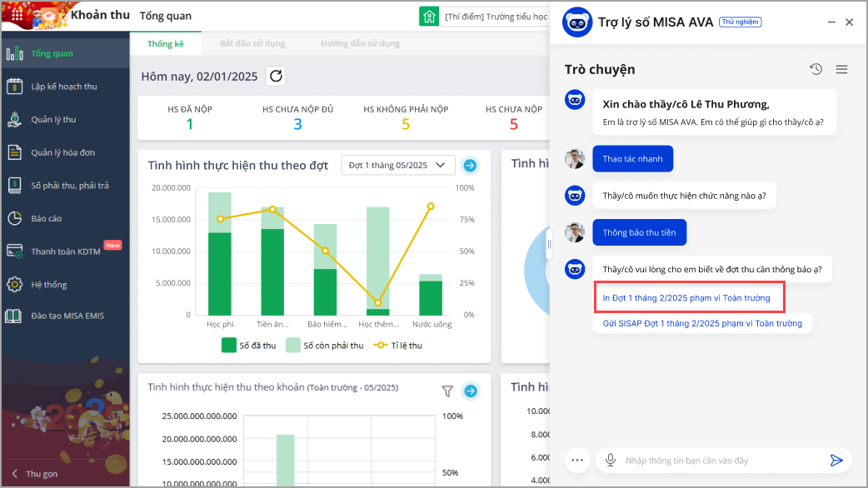Switch to Thống kê tab

[x=166, y=43]
